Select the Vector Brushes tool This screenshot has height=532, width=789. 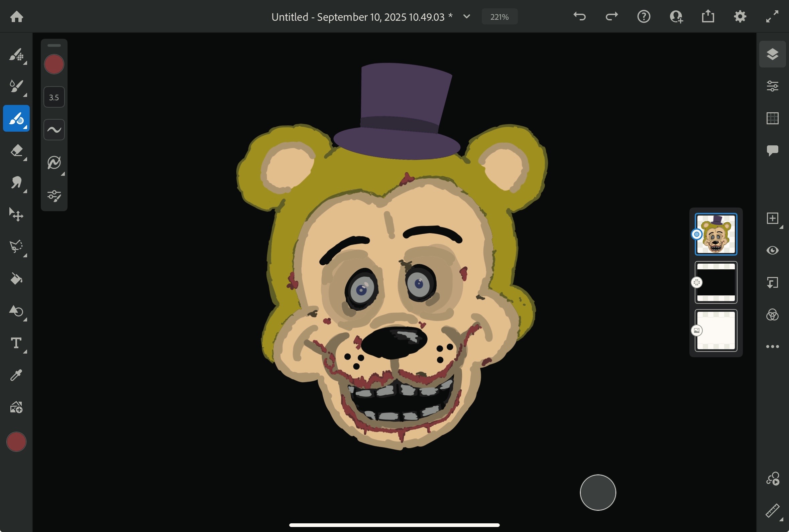pyautogui.click(x=16, y=118)
